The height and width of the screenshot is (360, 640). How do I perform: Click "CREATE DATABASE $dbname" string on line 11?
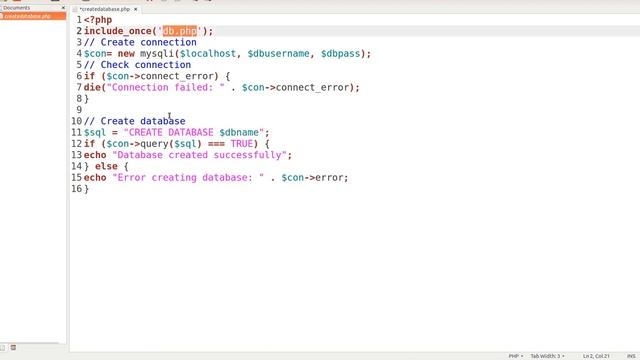coord(194,133)
